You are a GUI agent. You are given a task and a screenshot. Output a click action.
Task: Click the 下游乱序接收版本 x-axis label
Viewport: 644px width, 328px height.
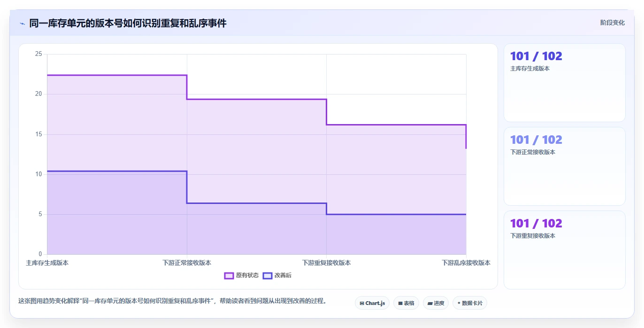click(x=466, y=263)
